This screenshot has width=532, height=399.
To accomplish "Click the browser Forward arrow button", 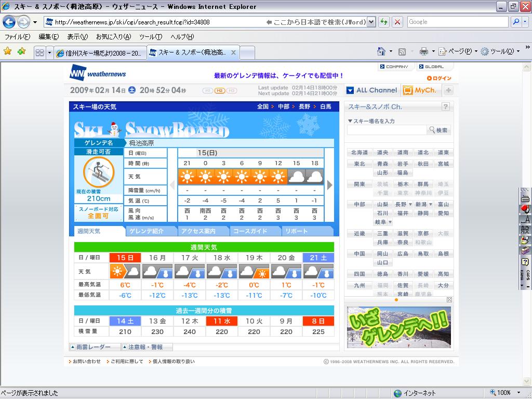I will click(24, 22).
